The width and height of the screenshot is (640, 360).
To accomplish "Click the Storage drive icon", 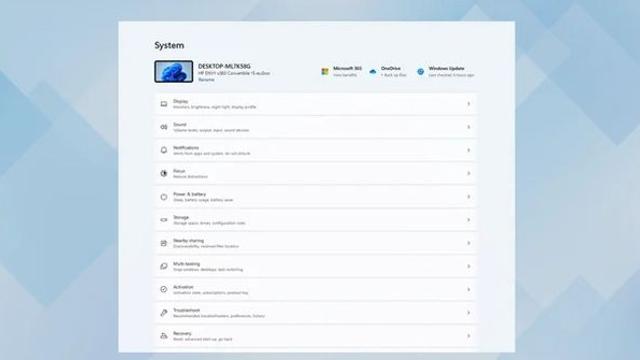I will [164, 220].
